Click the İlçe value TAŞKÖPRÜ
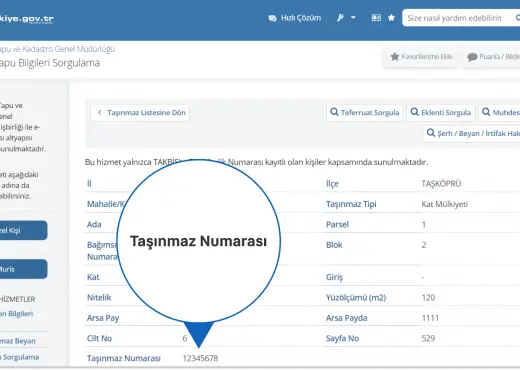 tap(441, 184)
